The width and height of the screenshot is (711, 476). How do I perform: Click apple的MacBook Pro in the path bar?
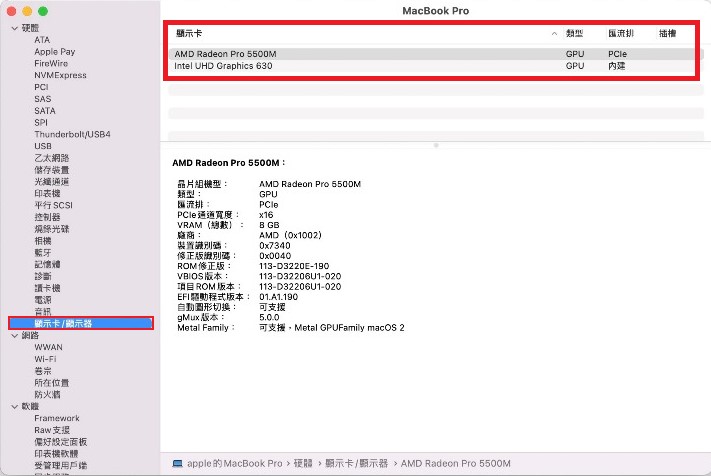tap(234, 463)
